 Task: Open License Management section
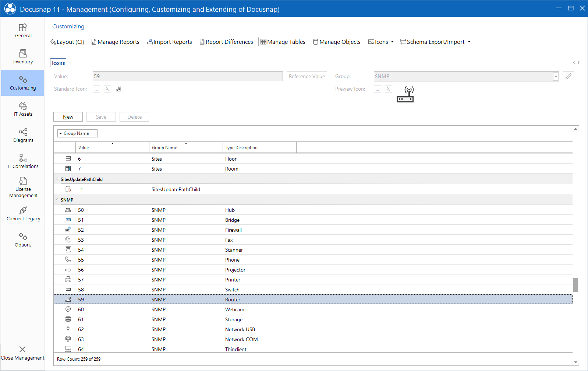click(x=23, y=187)
